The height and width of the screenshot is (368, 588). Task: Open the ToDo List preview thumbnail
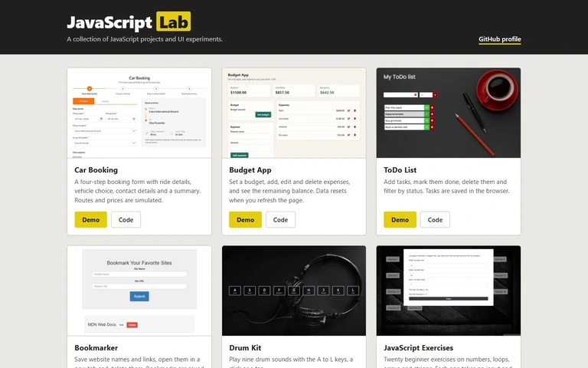449,113
